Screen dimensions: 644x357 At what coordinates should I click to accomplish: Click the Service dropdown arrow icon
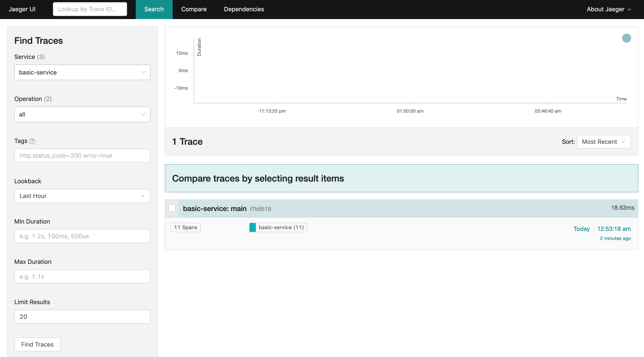(143, 72)
